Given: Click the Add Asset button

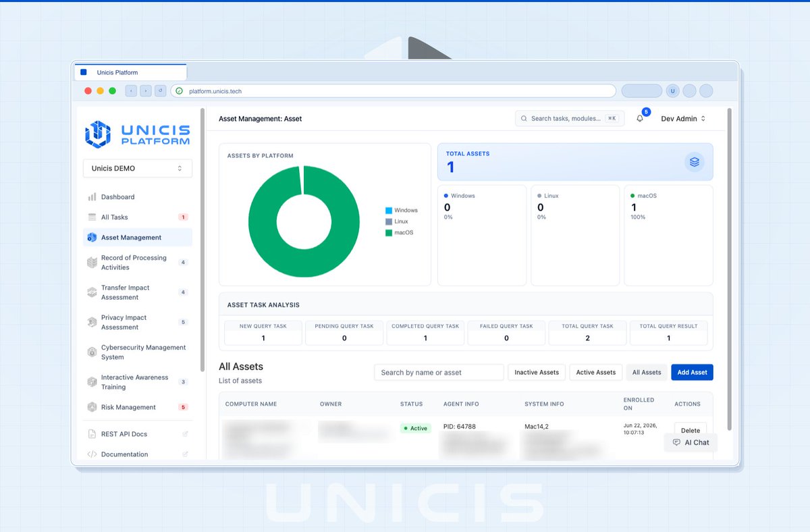Looking at the screenshot, I should coord(692,372).
